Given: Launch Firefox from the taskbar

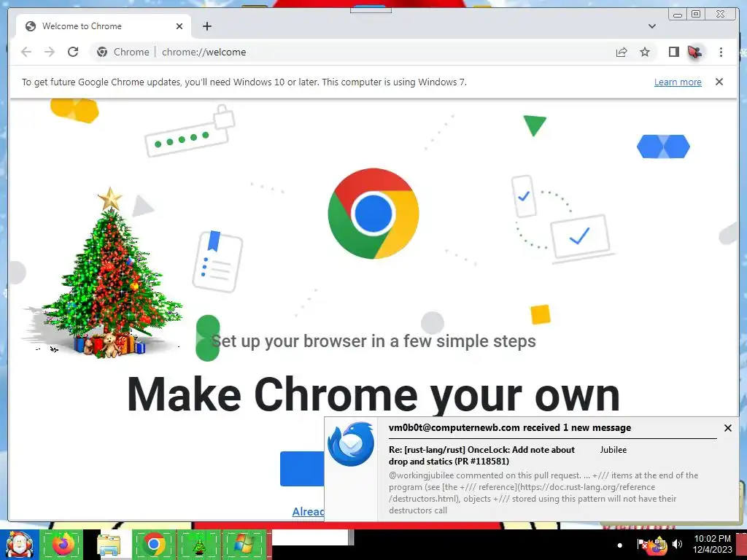Looking at the screenshot, I should click(x=63, y=545).
